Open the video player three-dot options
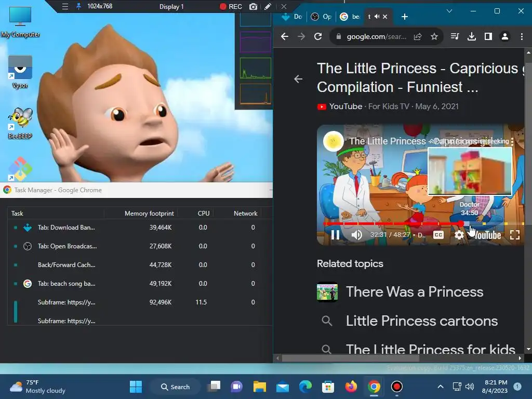 [512, 141]
